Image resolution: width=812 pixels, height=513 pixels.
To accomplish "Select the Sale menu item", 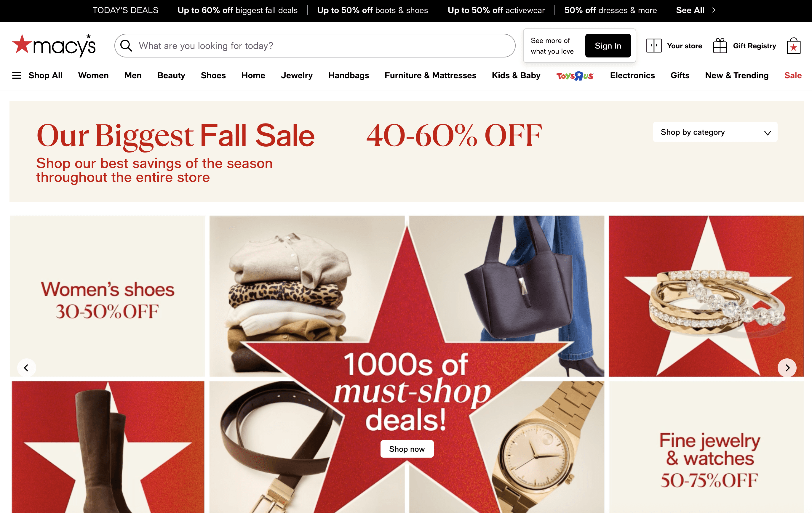I will pos(793,75).
